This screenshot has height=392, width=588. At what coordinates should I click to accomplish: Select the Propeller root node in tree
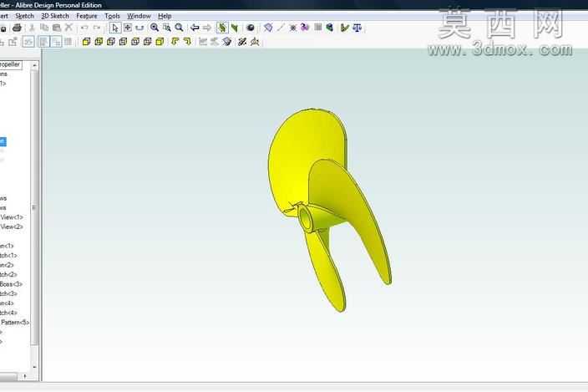click(11, 64)
